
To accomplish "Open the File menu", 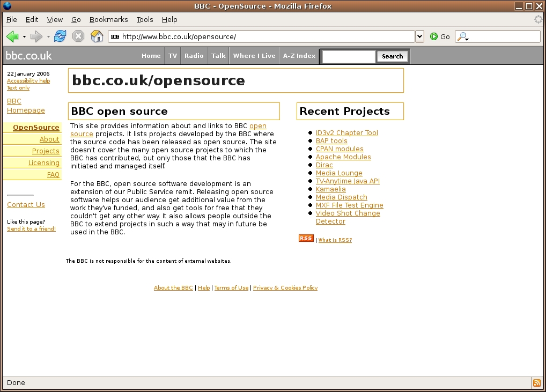I will 11,19.
